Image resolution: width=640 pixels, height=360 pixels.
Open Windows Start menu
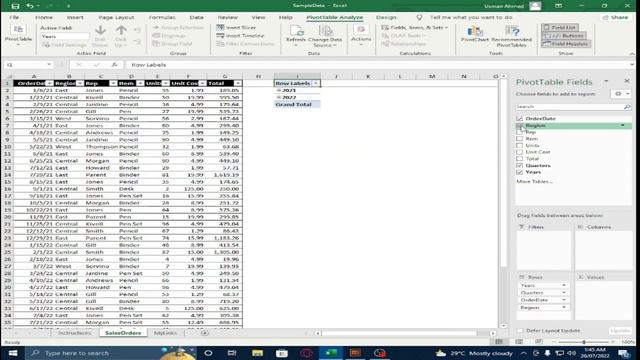point(13,353)
